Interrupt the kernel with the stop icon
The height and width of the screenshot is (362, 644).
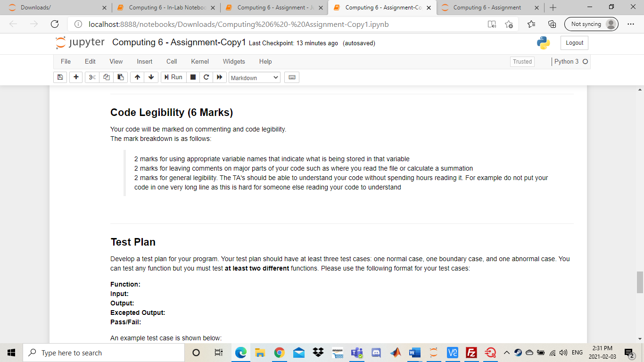click(192, 77)
